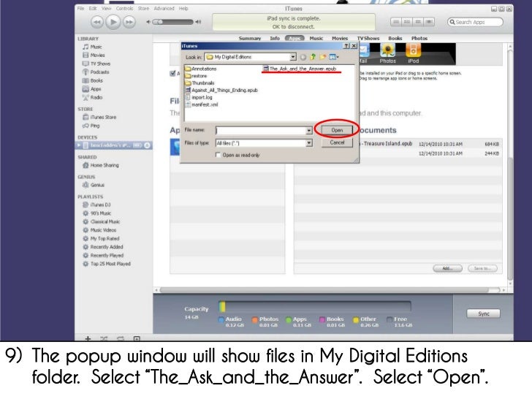The image size is (532, 399).
Task: Select the Thumbnails folder
Action: tap(199, 83)
